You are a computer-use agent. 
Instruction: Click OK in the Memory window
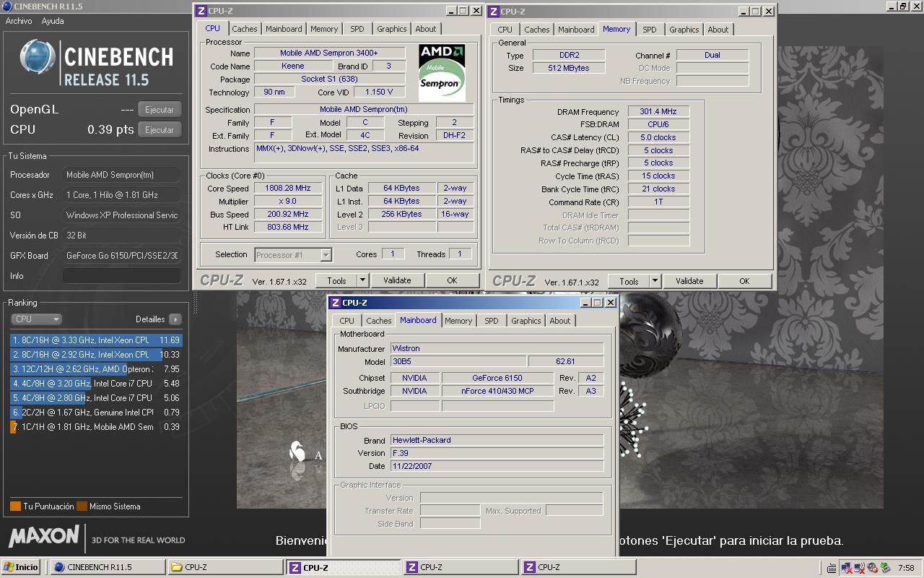744,281
